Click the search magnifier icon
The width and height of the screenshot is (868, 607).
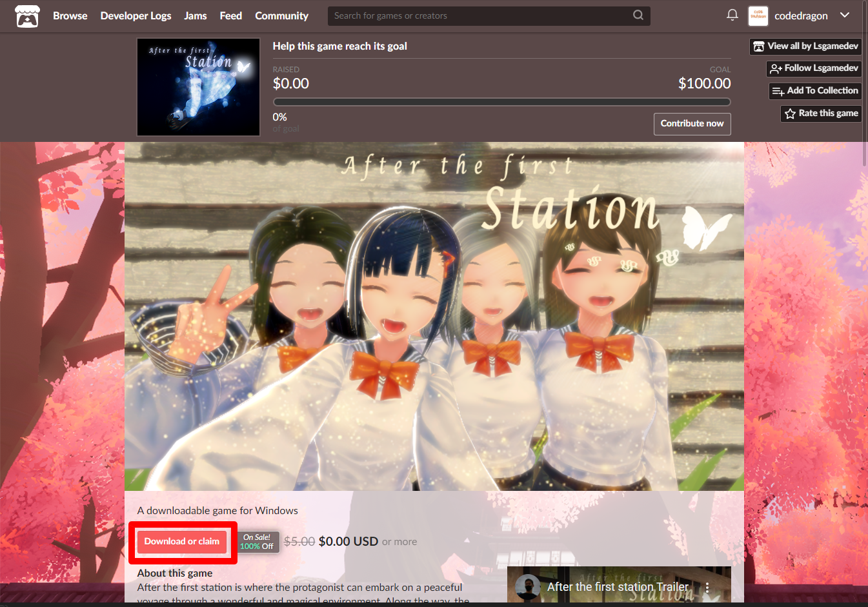point(638,15)
